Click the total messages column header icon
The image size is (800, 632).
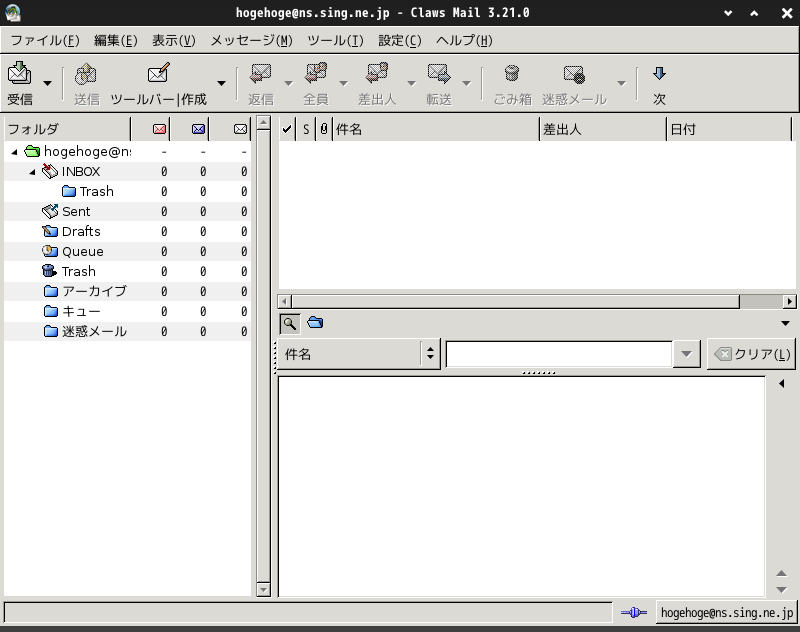tap(240, 129)
